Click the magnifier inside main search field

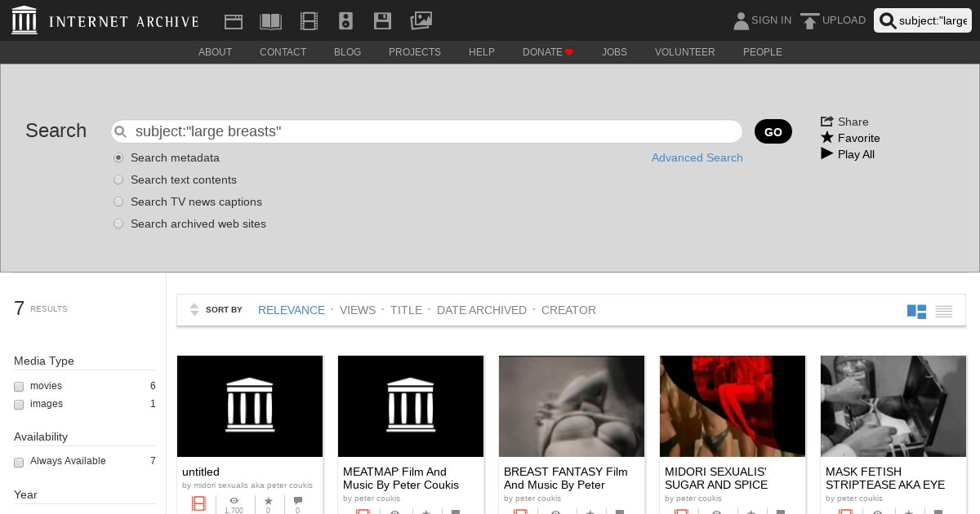pyautogui.click(x=121, y=131)
